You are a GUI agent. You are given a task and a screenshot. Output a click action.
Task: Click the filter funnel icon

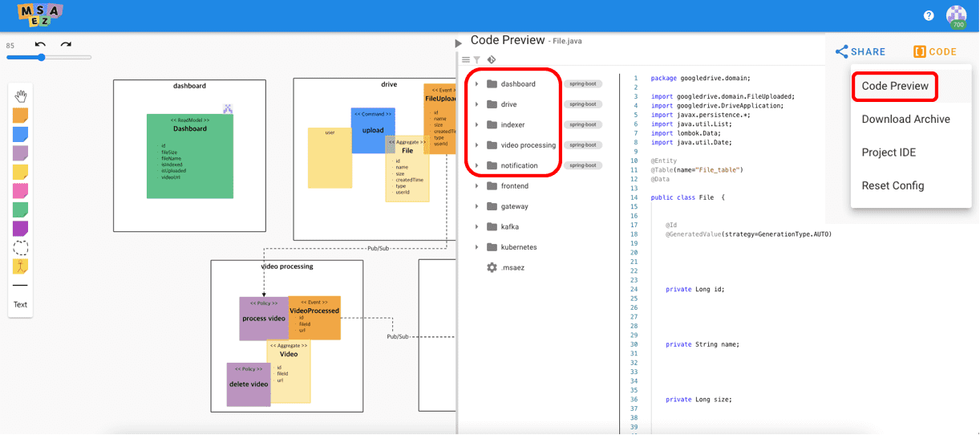pyautogui.click(x=476, y=59)
